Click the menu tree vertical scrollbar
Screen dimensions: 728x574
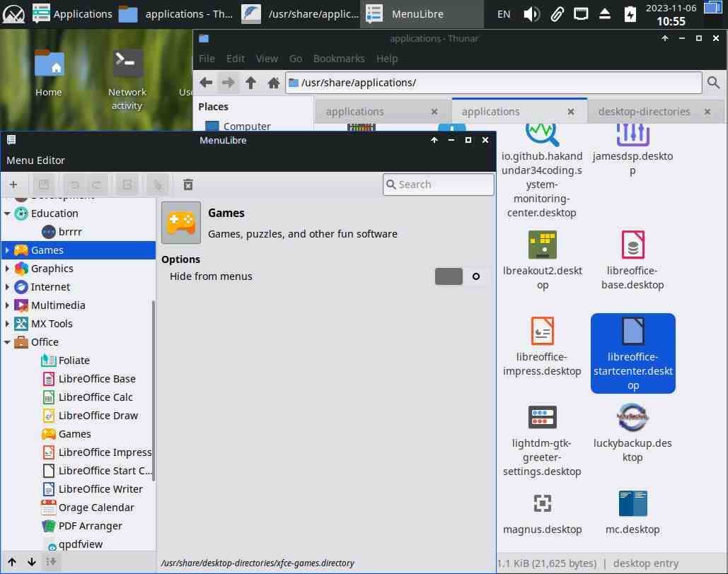tap(154, 392)
